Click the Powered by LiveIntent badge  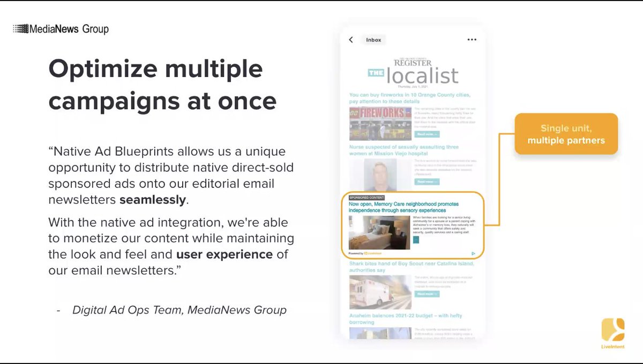[x=365, y=253]
